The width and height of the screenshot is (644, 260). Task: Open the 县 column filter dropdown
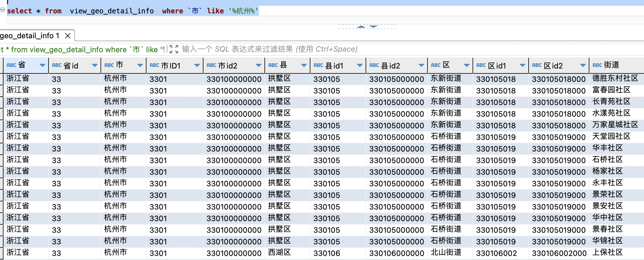(x=304, y=65)
